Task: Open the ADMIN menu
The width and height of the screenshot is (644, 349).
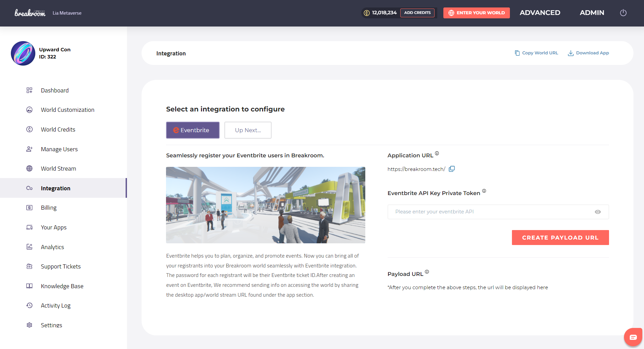Action: (592, 13)
